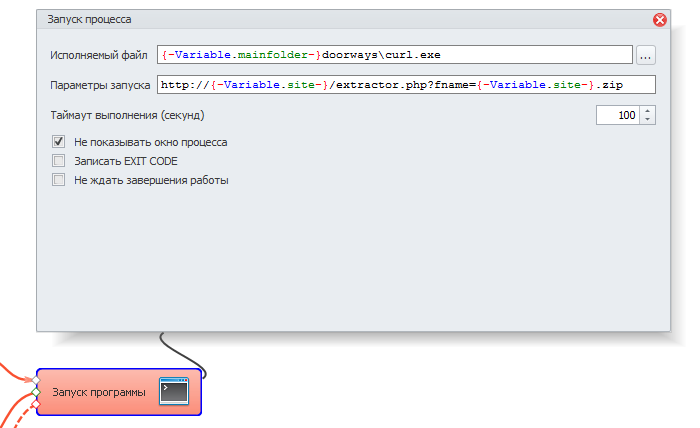Image resolution: width=700 pixels, height=428 pixels.
Task: Click inside the Параметры запуска field
Action: pyautogui.click(x=405, y=85)
